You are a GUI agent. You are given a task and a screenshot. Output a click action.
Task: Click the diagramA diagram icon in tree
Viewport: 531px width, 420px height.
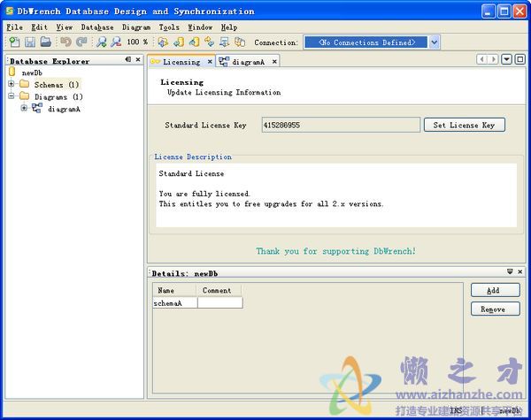[37, 108]
